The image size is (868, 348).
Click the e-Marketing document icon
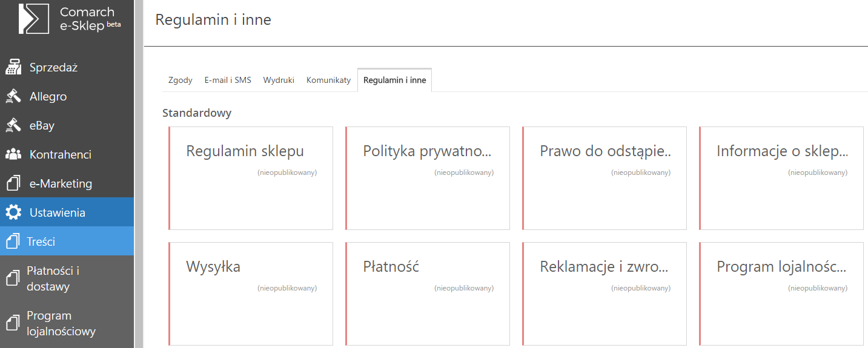point(13,183)
